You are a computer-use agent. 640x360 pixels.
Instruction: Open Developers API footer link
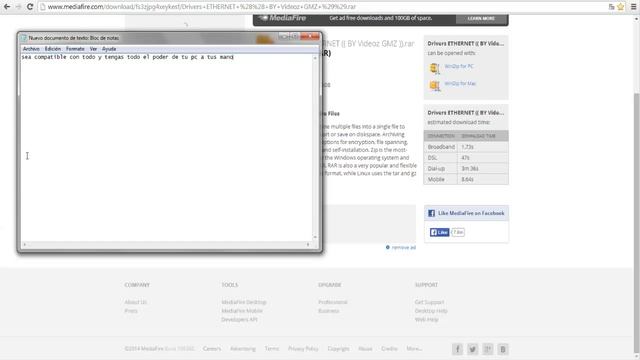(x=239, y=319)
